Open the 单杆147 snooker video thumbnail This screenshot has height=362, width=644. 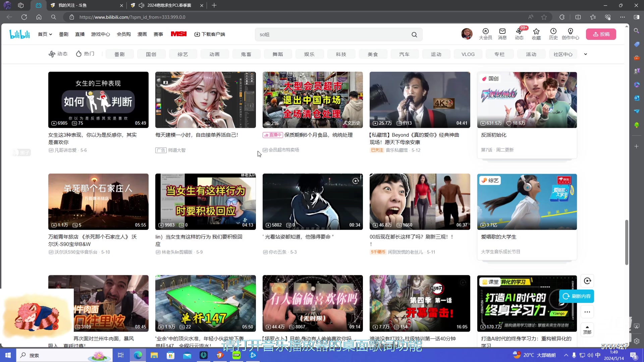click(206, 303)
